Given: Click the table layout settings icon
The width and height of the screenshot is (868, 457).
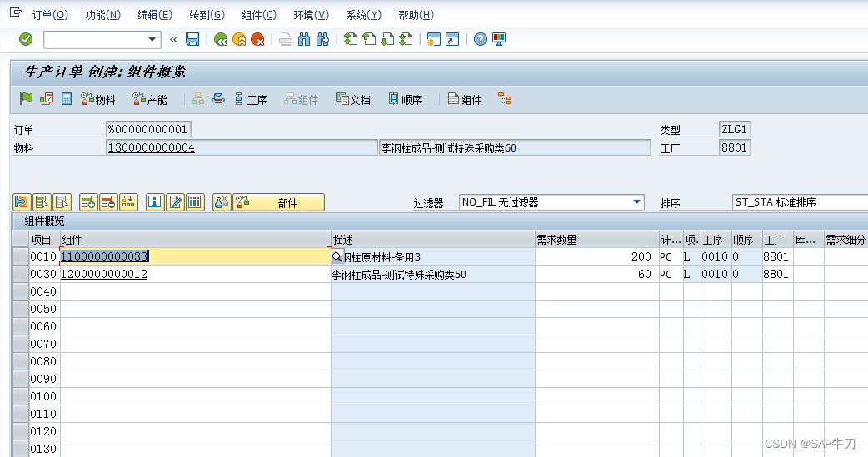Looking at the screenshot, I should (x=194, y=202).
